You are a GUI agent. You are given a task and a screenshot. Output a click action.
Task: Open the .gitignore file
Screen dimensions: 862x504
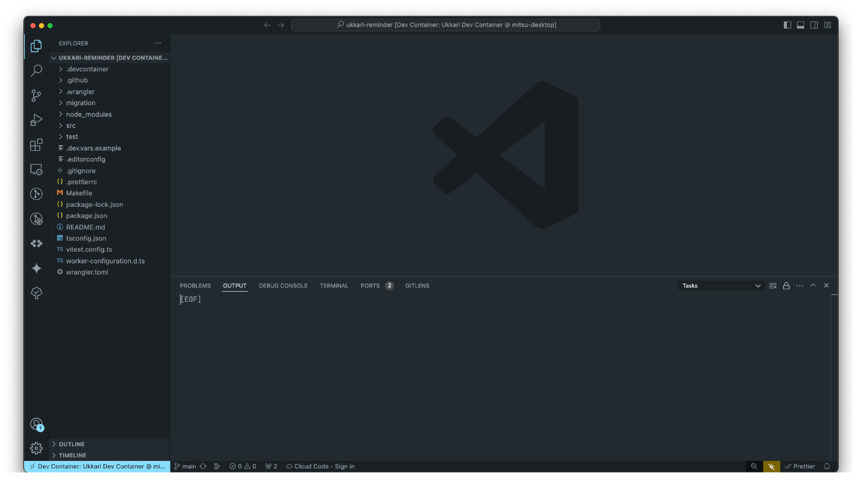(109, 170)
